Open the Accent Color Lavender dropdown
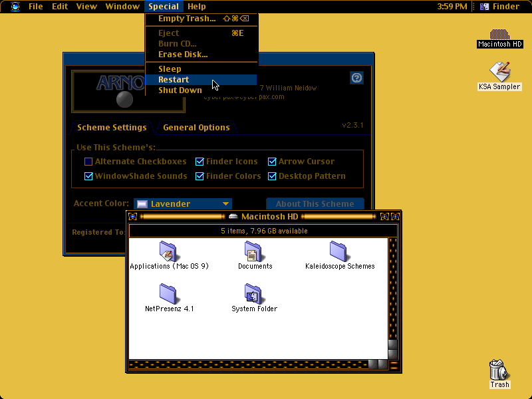Image resolution: width=532 pixels, height=399 pixels. coord(183,204)
